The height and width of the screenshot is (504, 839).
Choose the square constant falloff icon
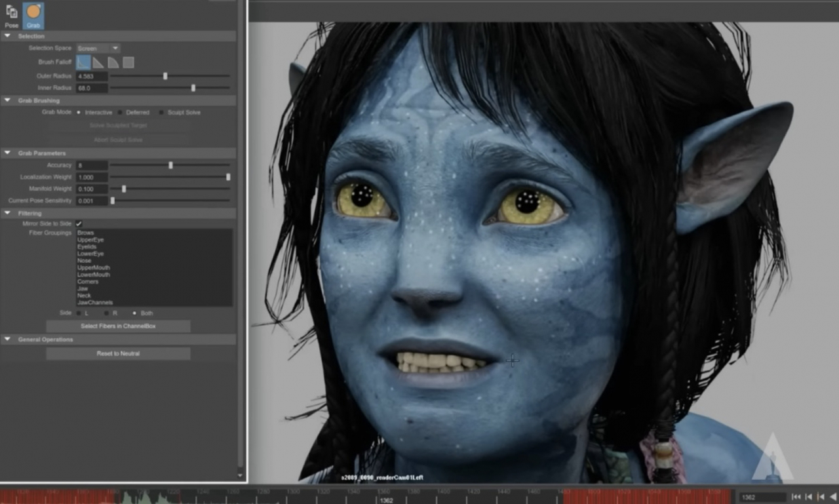click(128, 62)
